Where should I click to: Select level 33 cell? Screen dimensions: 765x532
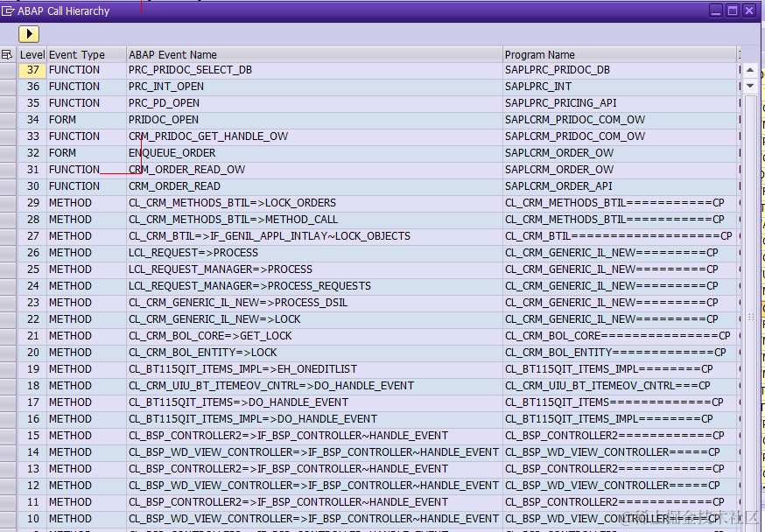pyautogui.click(x=32, y=136)
